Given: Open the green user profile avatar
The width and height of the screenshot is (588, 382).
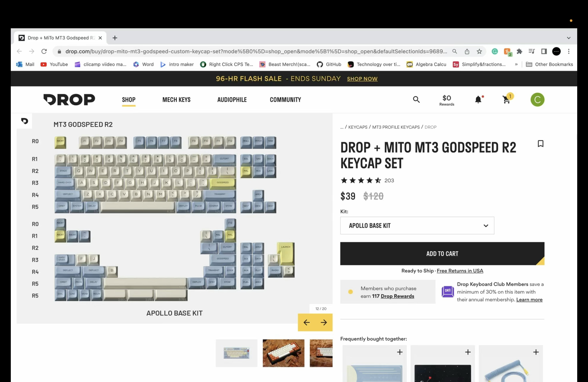Looking at the screenshot, I should 537,100.
